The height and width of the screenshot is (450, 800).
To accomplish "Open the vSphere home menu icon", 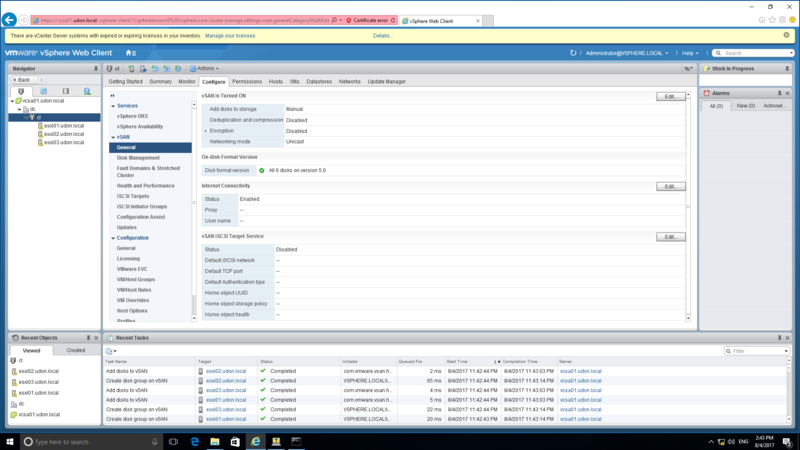I will [131, 53].
